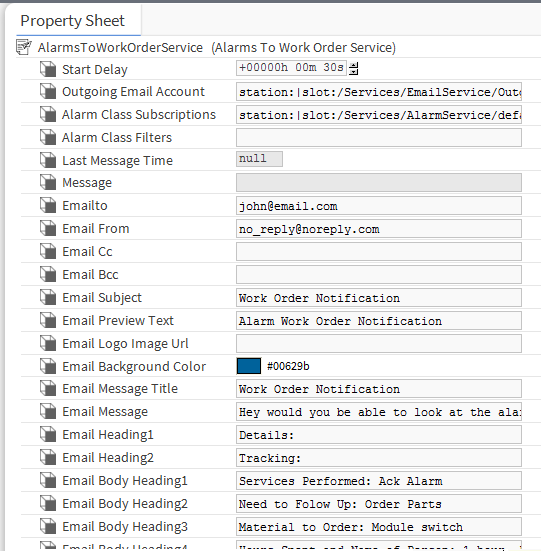
Task: Click into the Email Logo Image Url field
Action: click(x=379, y=344)
